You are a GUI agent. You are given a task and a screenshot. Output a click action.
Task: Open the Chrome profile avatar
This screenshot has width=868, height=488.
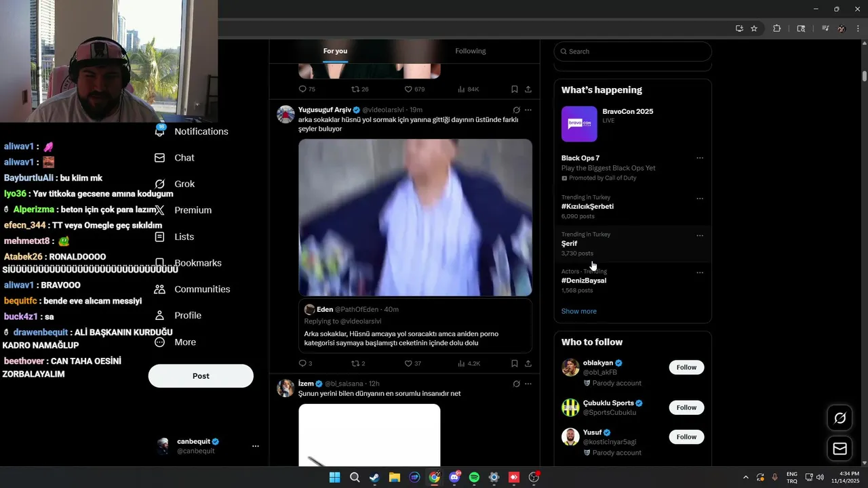(842, 28)
